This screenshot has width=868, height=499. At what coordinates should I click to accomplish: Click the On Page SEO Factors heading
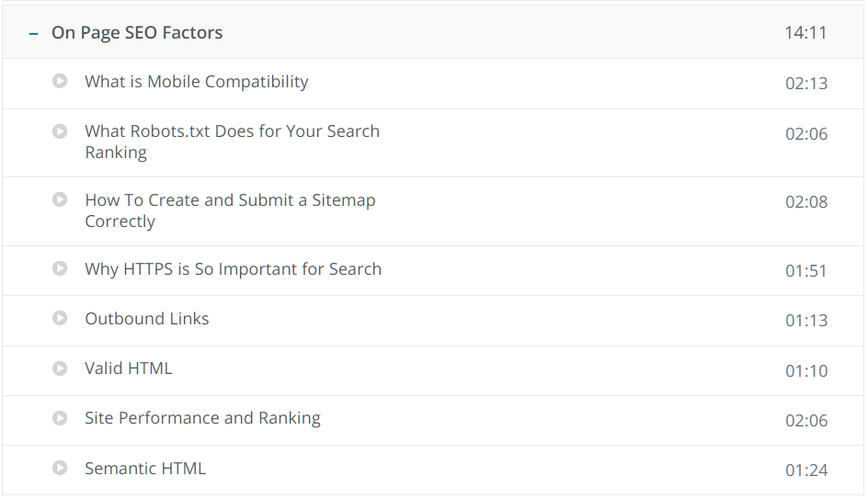pyautogui.click(x=137, y=33)
